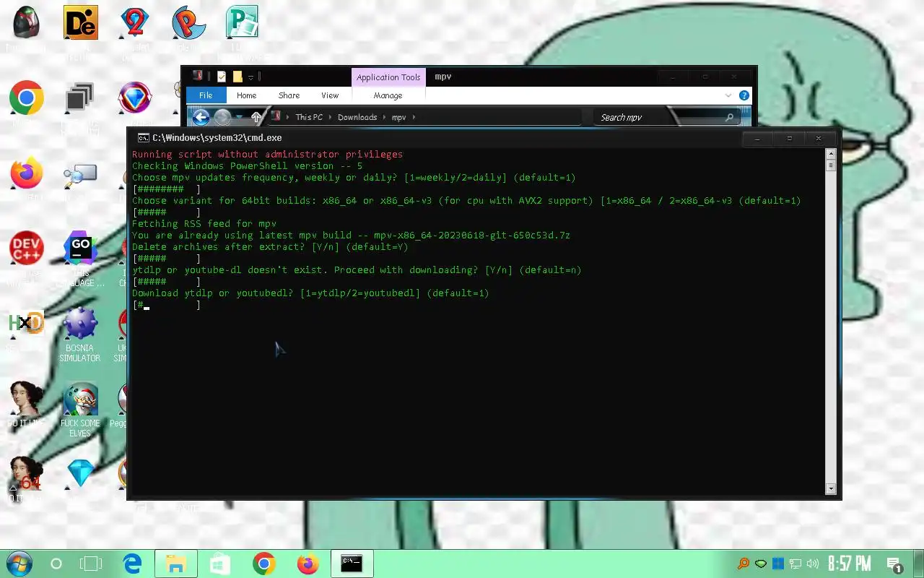
Task: Click the cmd window scrollbar down arrow
Action: coord(830,489)
